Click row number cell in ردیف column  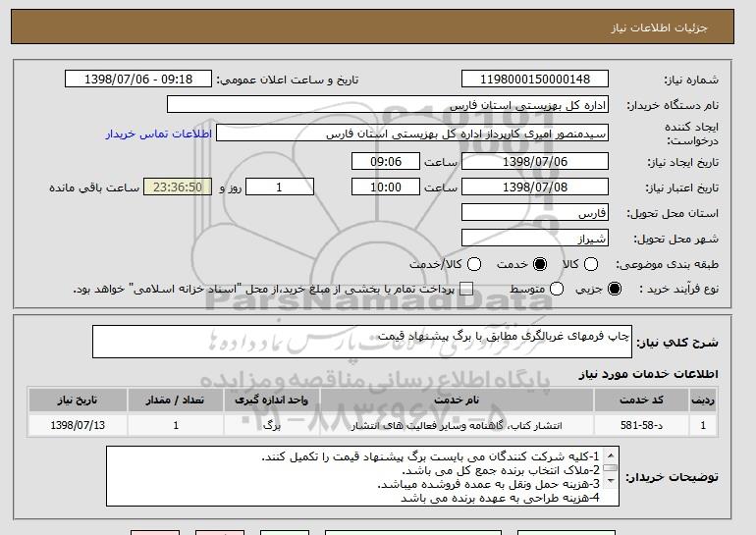[703, 426]
